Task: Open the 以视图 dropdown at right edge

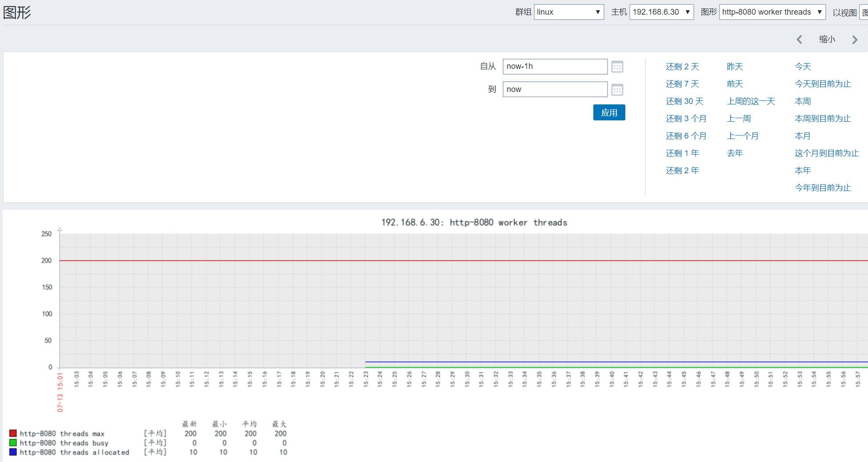Action: [864, 12]
